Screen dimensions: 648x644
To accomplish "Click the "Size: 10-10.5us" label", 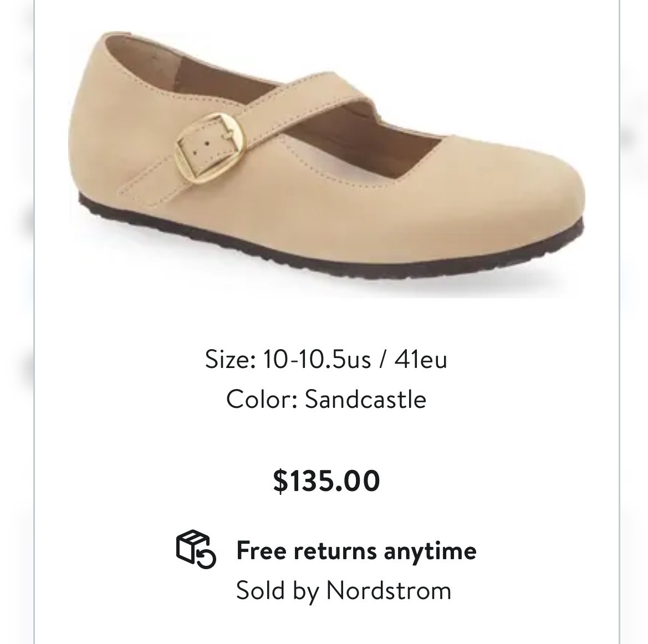I will click(288, 359).
